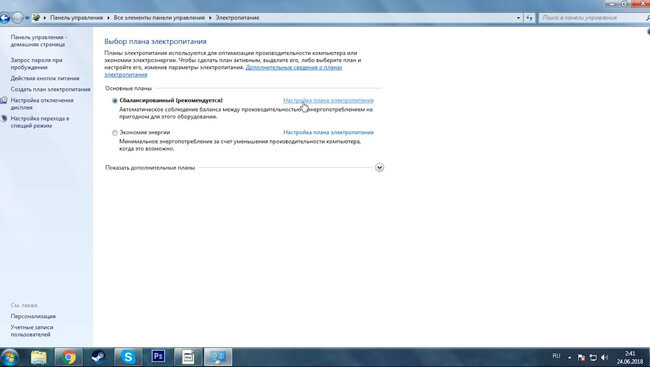Viewport: 650px width, 367px height.
Task: Expand 'Показать дополнительные планы' chevron
Action: coord(379,168)
